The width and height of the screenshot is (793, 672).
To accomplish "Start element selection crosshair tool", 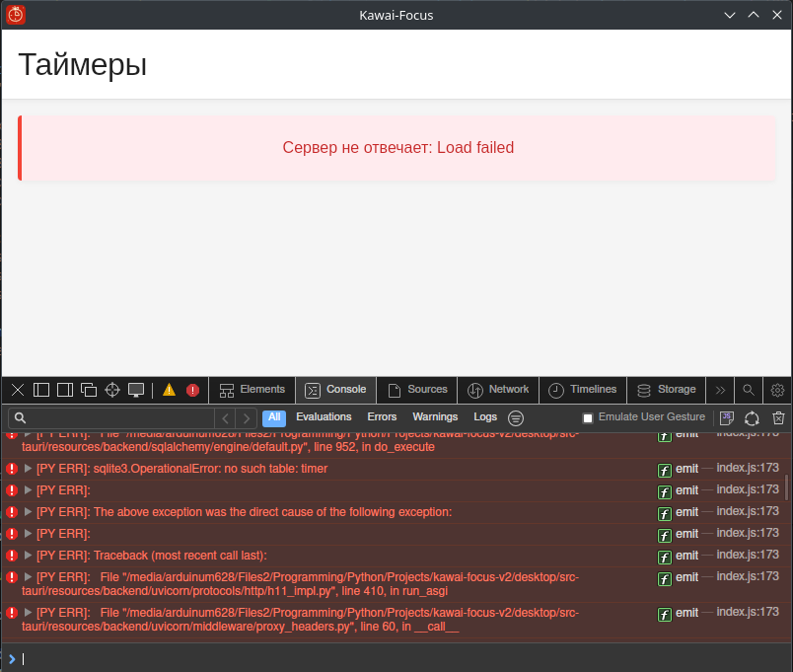I will pos(112,390).
